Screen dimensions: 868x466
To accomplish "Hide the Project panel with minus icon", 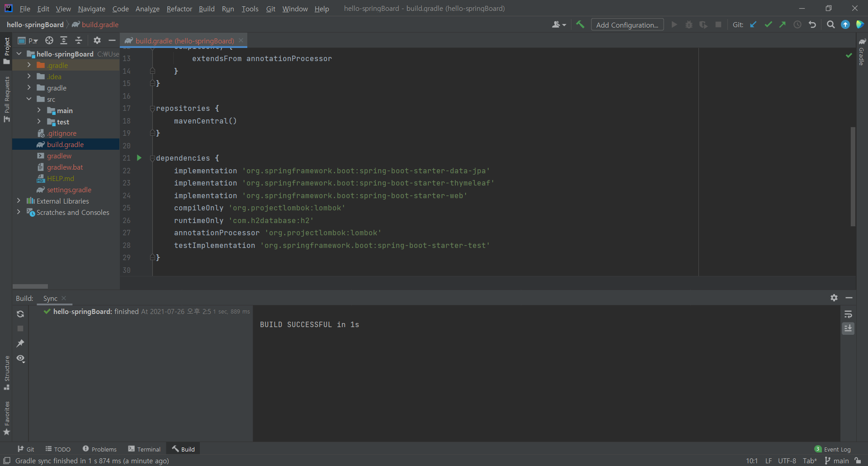I will tap(112, 40).
